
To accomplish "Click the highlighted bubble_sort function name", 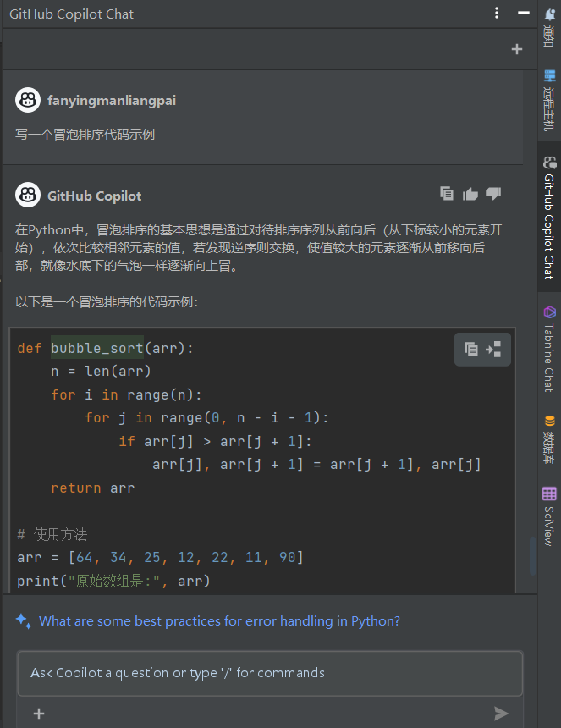I will click(x=97, y=348).
